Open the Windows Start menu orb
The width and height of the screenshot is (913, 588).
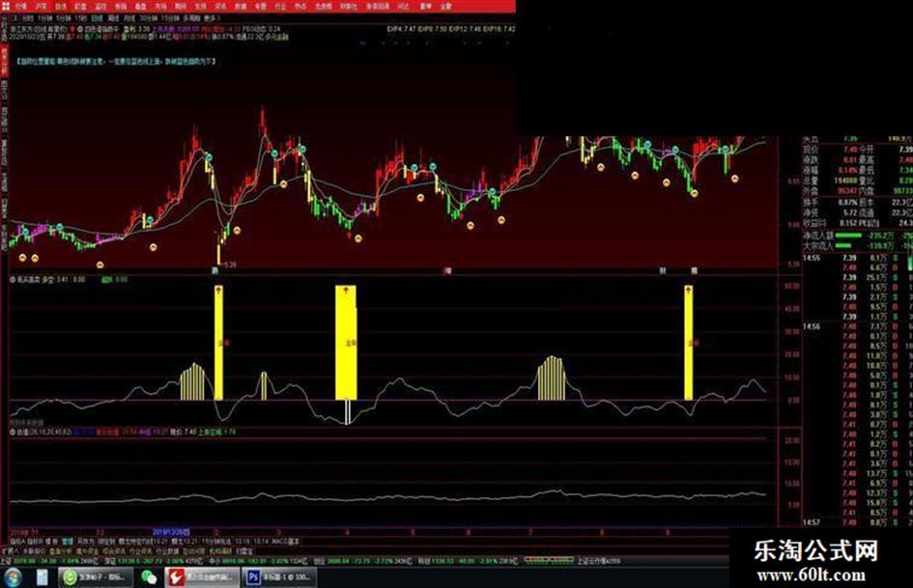coord(12,577)
